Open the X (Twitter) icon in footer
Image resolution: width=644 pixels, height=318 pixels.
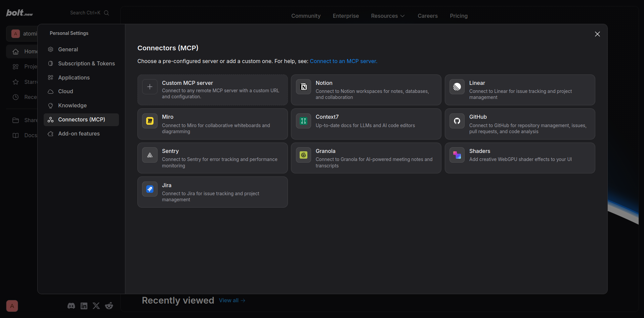[96, 306]
